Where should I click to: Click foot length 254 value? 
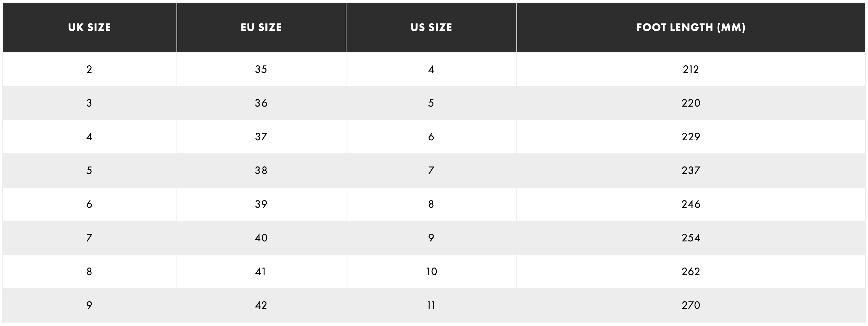click(x=691, y=238)
